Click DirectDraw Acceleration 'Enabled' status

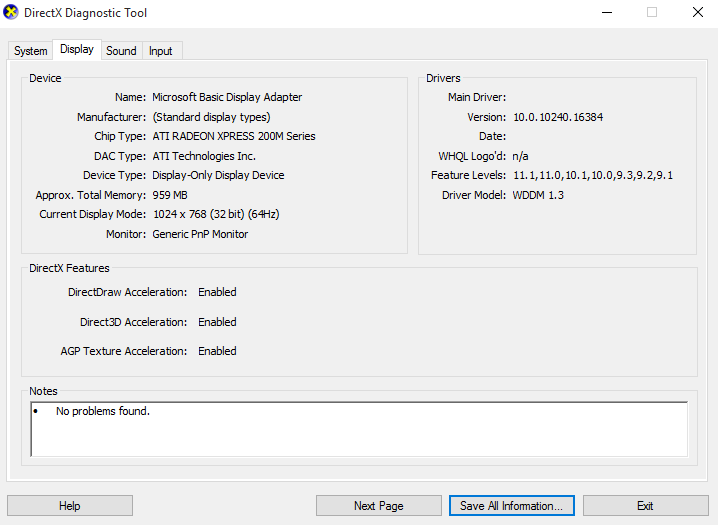click(x=218, y=292)
